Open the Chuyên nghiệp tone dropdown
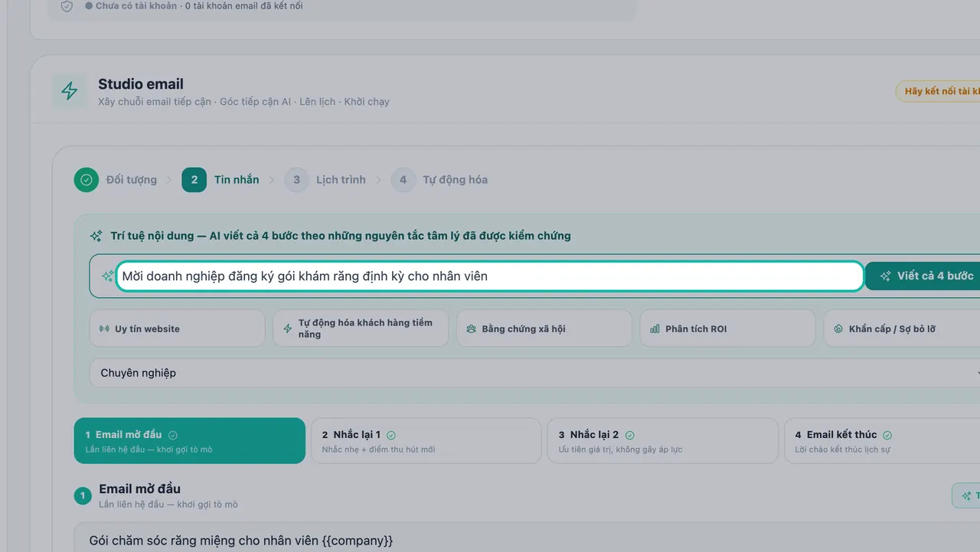Screen dimensions: 980x552 coord(534,373)
